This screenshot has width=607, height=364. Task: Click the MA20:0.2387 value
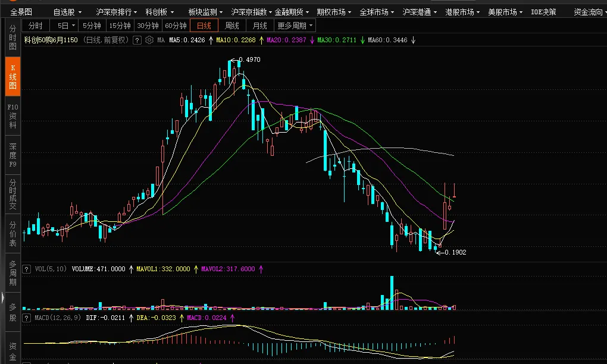pyautogui.click(x=286, y=40)
